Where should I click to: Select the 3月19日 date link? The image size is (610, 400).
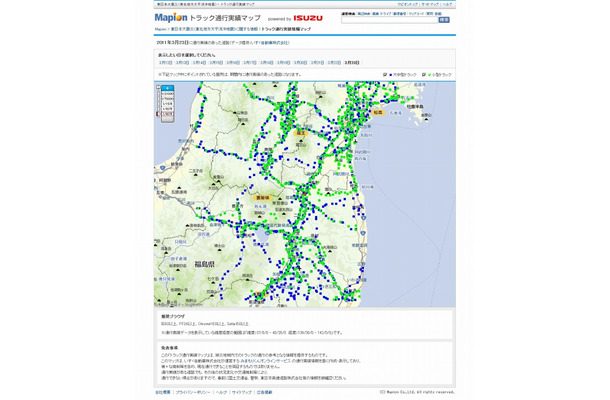(x=283, y=63)
